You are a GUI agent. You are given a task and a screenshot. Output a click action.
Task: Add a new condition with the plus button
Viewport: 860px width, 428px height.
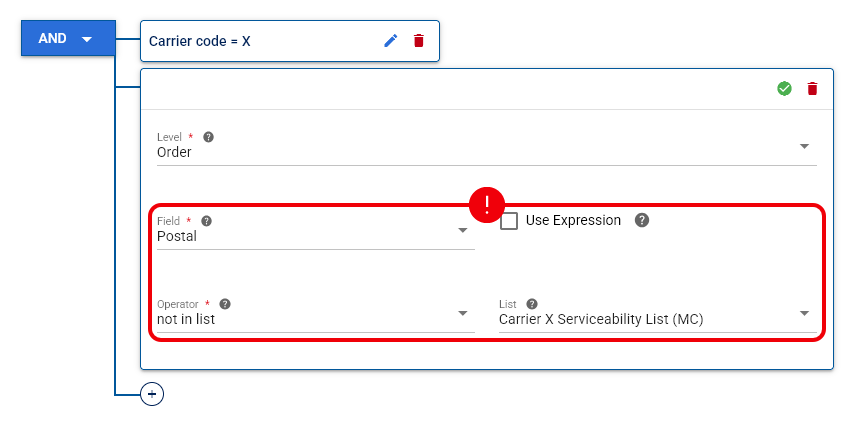tap(152, 394)
